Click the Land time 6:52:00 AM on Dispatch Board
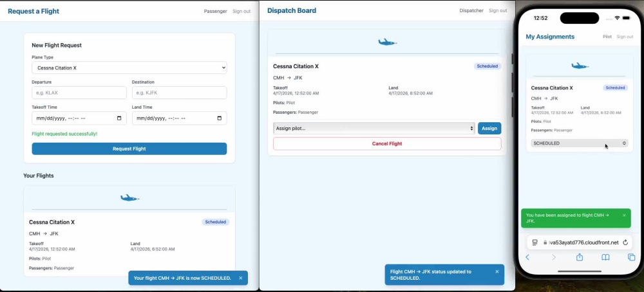 410,93
